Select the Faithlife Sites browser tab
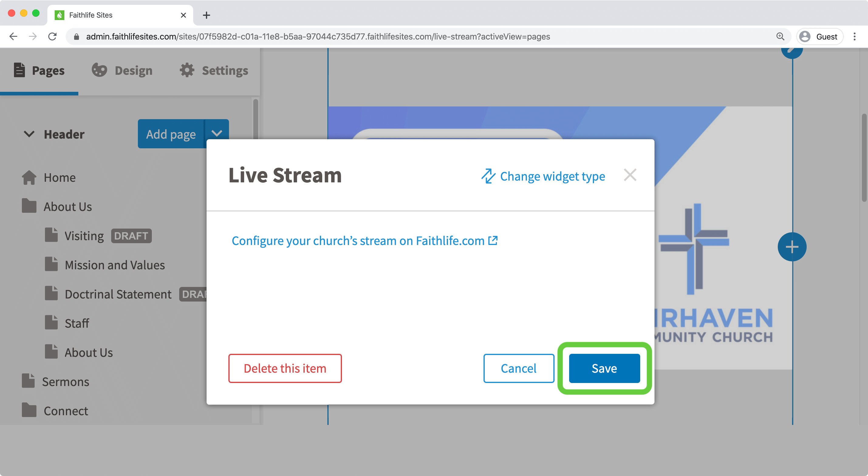The image size is (868, 476). point(120,15)
